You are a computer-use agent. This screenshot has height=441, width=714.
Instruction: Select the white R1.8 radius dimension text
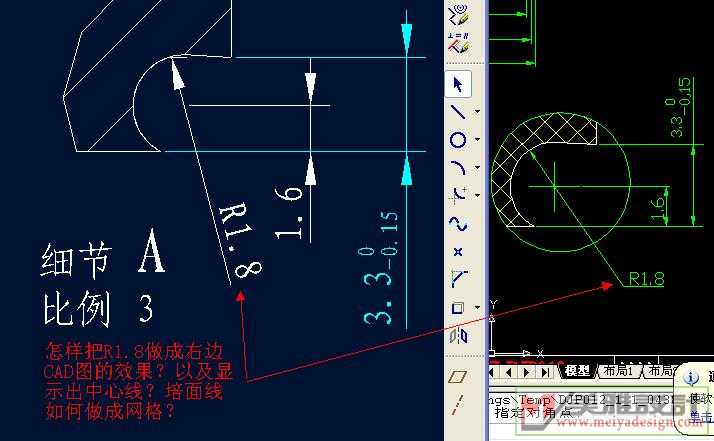[240, 240]
